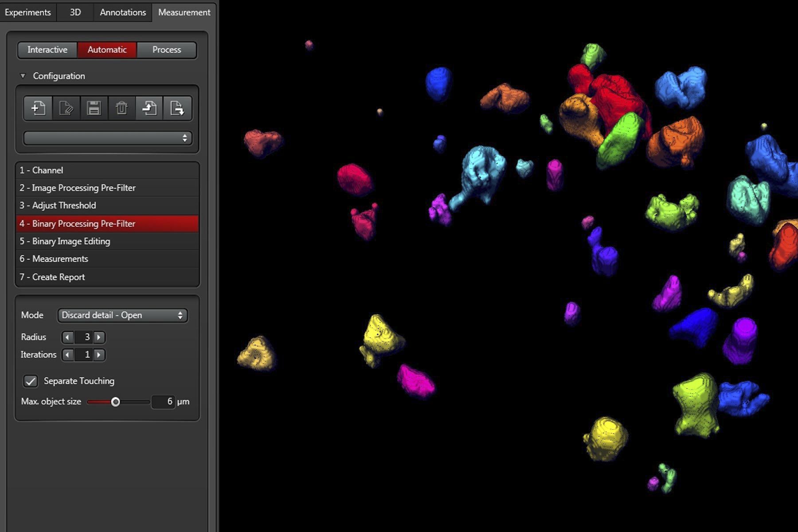798x532 pixels.
Task: Switch to the Annotations tab
Action: [123, 12]
